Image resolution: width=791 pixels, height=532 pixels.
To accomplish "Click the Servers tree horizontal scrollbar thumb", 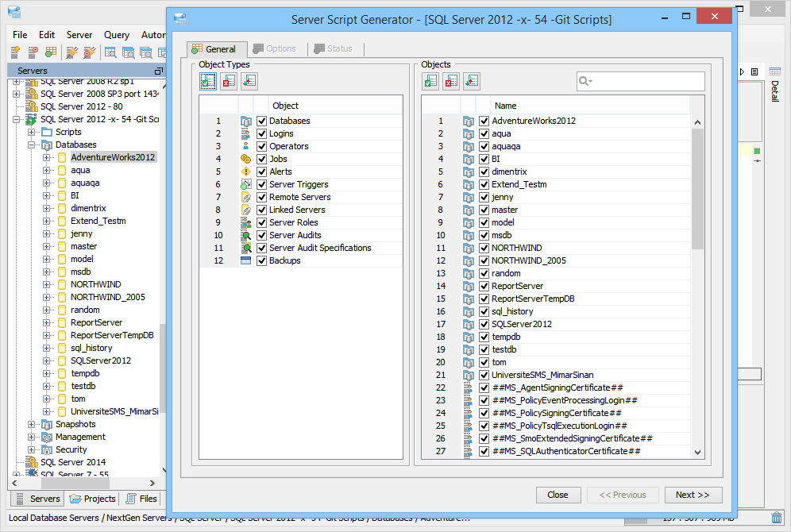I will click(x=75, y=483).
